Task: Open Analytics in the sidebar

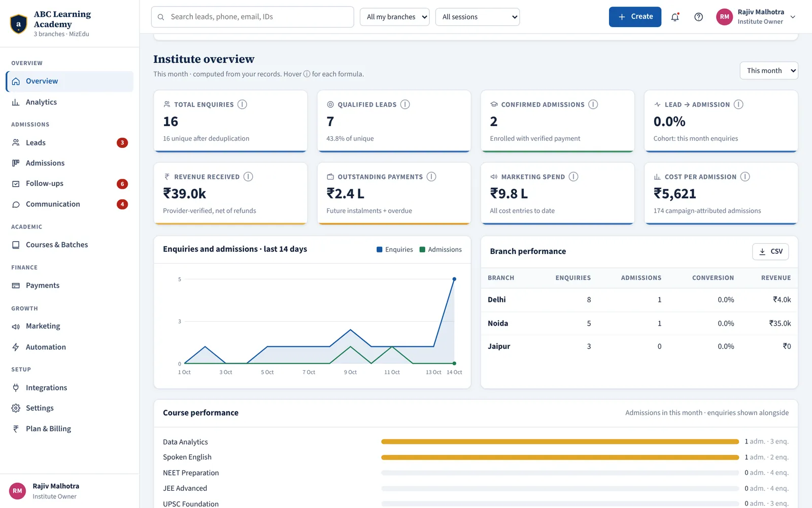Action: click(70, 102)
